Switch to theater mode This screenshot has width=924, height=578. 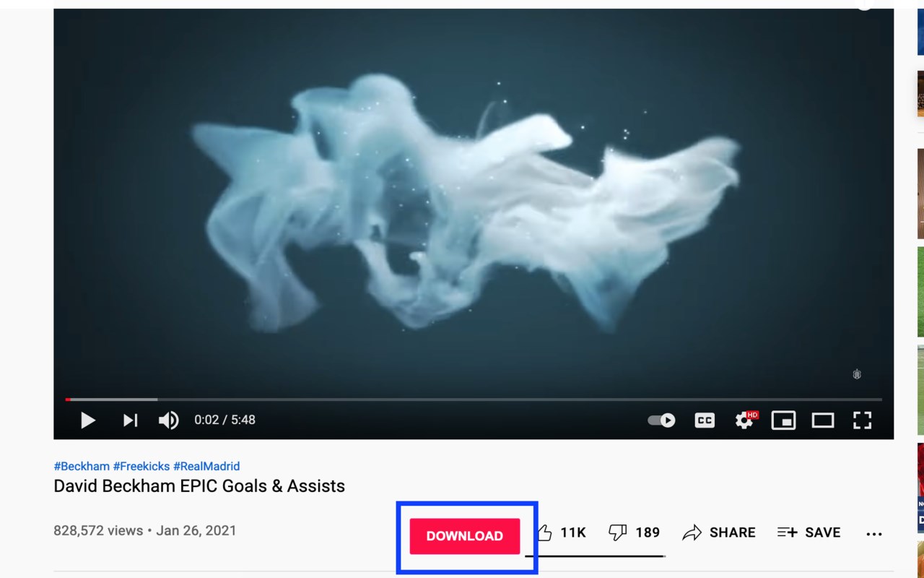[823, 420]
